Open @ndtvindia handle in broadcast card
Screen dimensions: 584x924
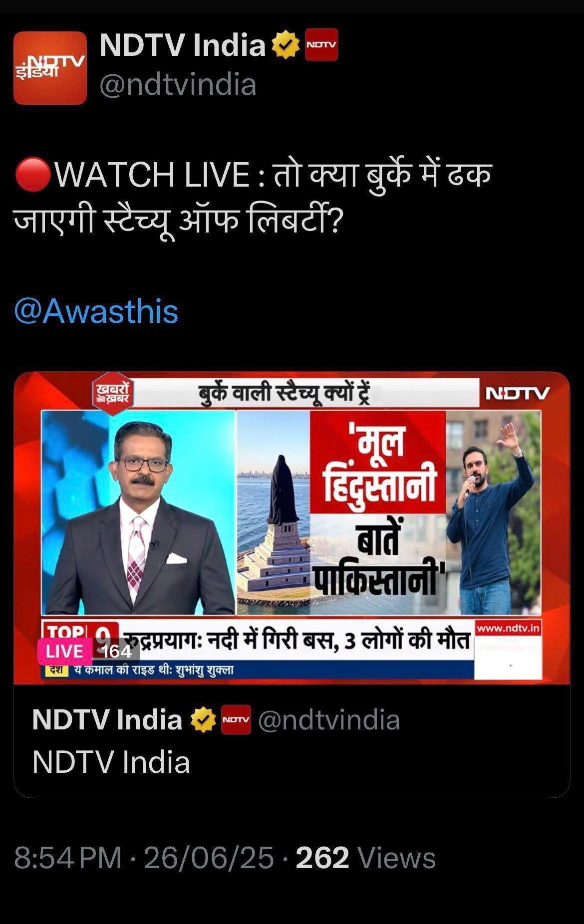point(329,720)
